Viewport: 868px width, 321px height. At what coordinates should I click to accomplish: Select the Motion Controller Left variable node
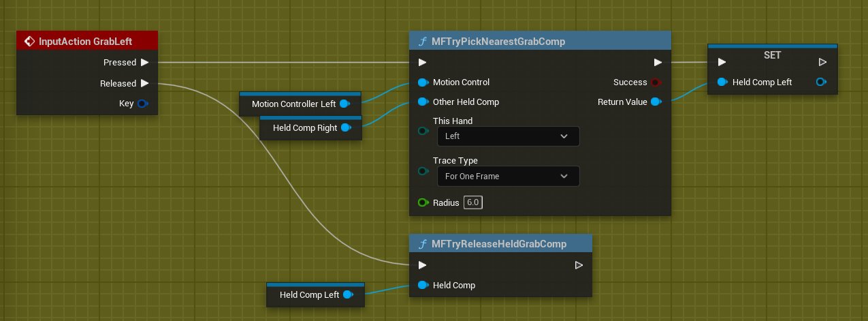point(293,104)
